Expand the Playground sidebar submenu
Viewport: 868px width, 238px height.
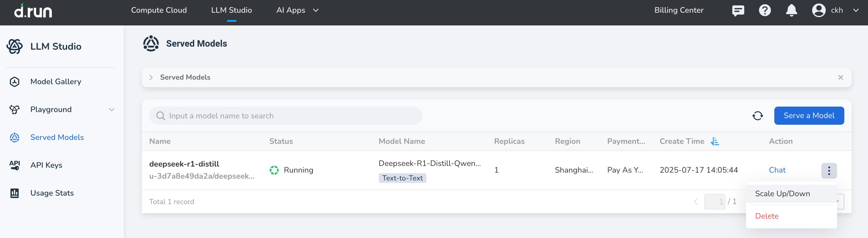(x=112, y=109)
